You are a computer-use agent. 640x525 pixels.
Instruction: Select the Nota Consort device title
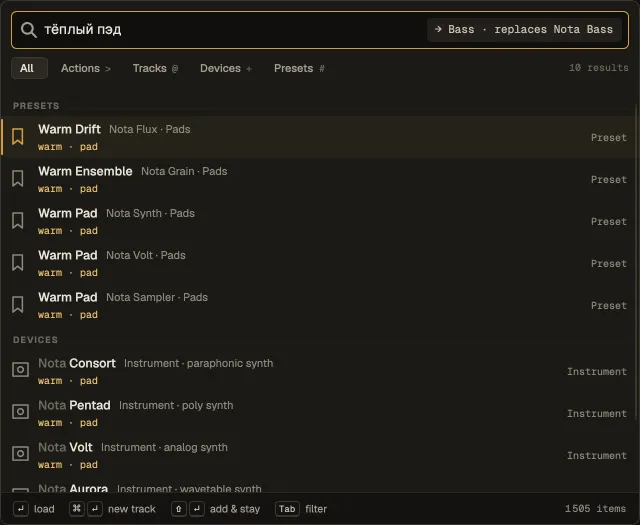click(77, 363)
